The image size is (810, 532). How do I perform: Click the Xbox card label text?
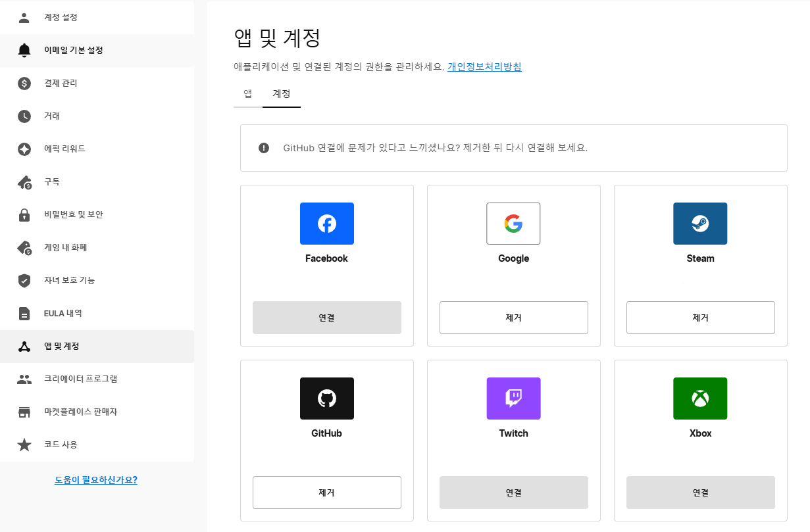click(x=700, y=433)
